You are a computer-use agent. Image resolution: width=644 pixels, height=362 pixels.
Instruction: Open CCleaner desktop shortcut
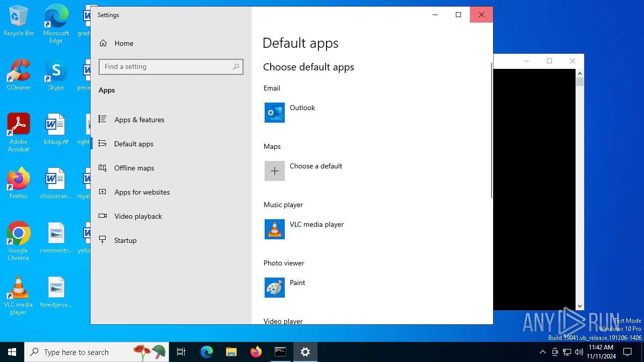[x=19, y=75]
